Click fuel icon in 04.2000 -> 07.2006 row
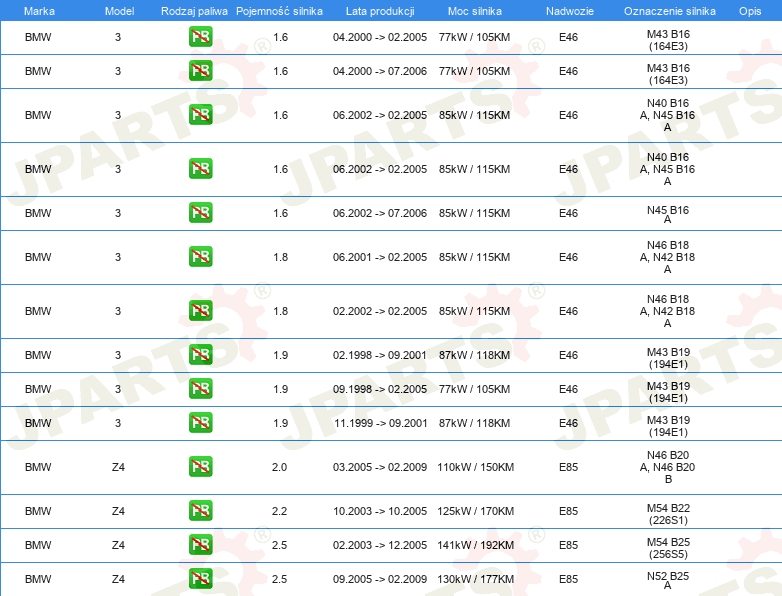Screen dimensions: 782x596 pos(200,71)
